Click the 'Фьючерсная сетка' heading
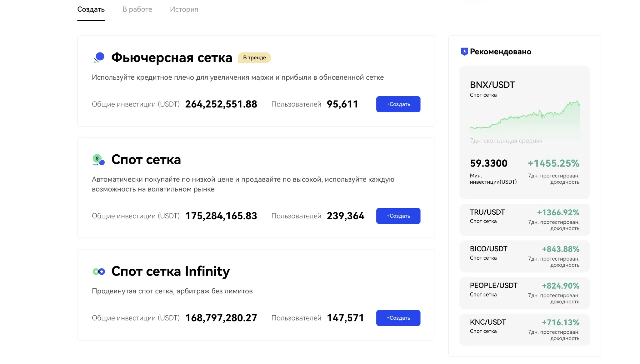Image resolution: width=640 pixels, height=364 pixels. [x=172, y=57]
